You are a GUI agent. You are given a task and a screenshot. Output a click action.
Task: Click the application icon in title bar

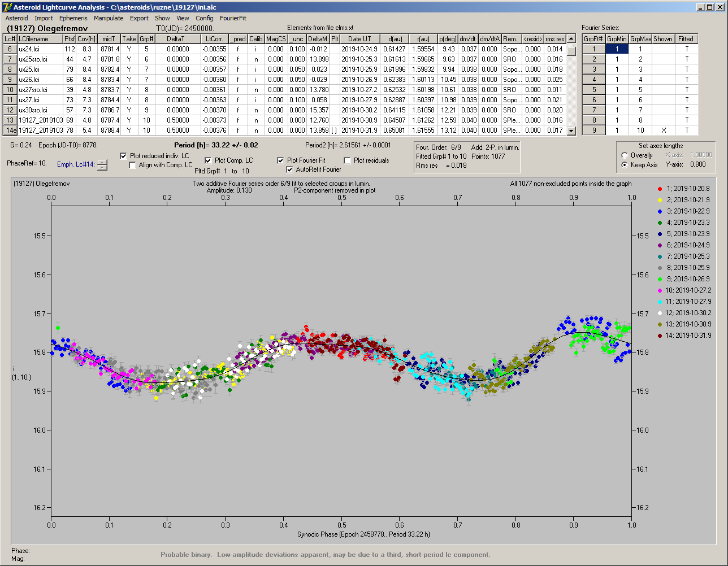pos(7,7)
